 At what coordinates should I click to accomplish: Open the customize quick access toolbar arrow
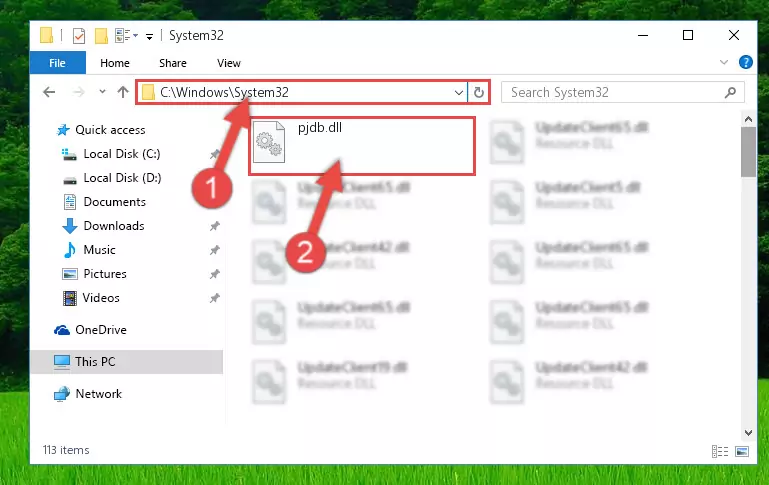150,36
